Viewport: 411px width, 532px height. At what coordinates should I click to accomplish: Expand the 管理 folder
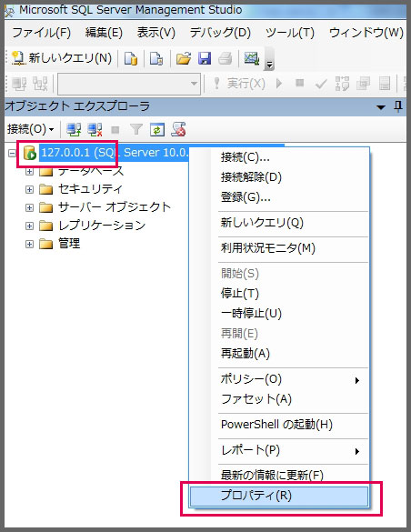(x=29, y=245)
